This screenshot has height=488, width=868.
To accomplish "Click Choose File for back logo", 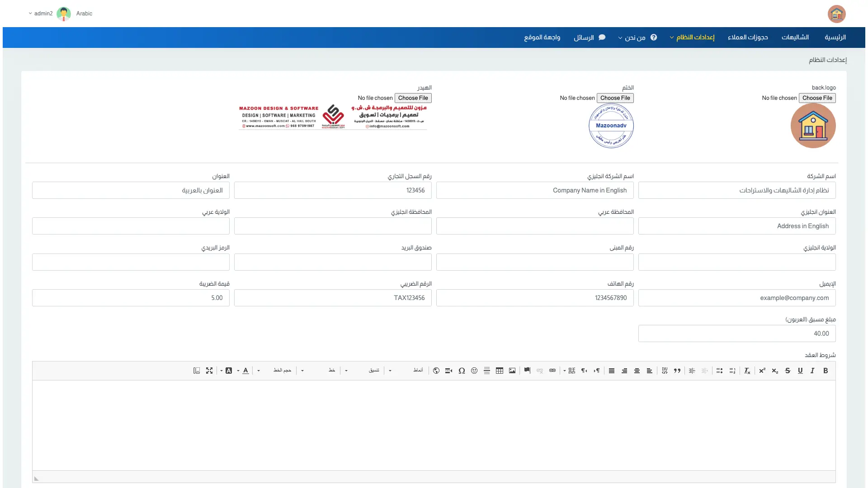I will click(x=817, y=98).
